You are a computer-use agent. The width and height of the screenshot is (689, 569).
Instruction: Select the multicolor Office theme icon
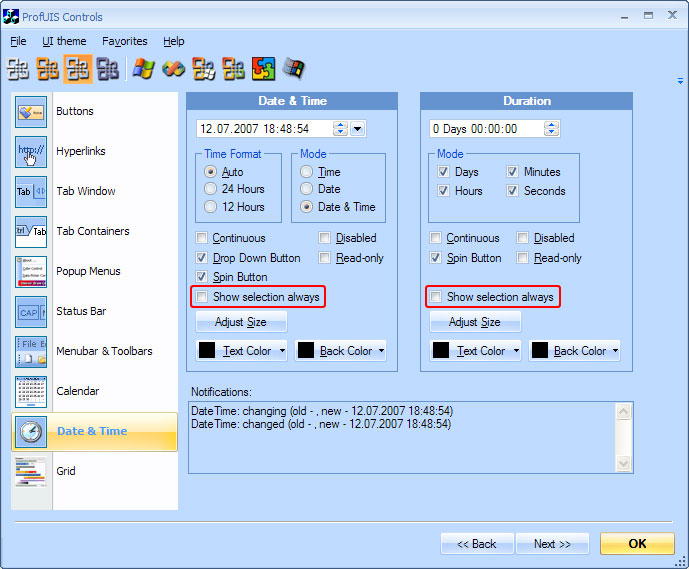coord(233,69)
